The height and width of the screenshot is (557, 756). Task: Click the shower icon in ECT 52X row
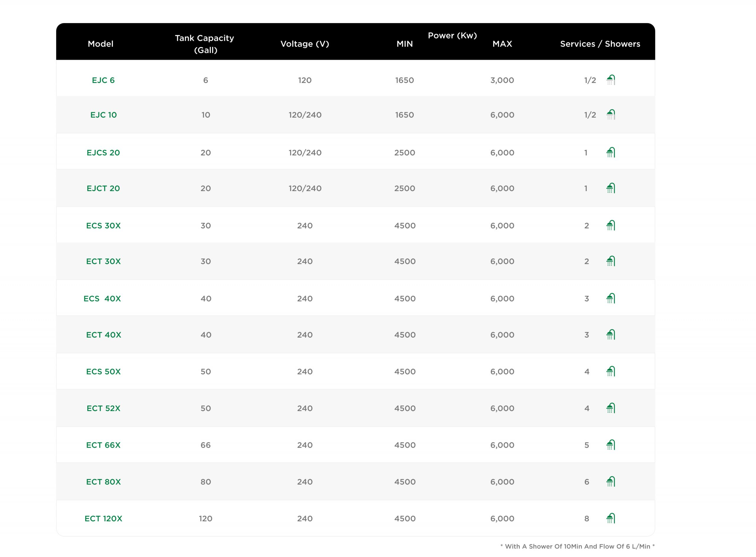point(611,408)
